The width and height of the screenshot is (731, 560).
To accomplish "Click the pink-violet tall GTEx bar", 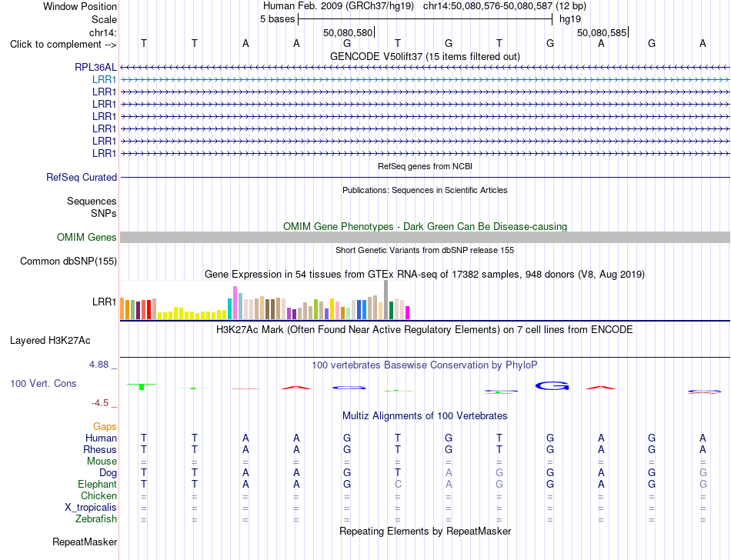I will [235, 303].
